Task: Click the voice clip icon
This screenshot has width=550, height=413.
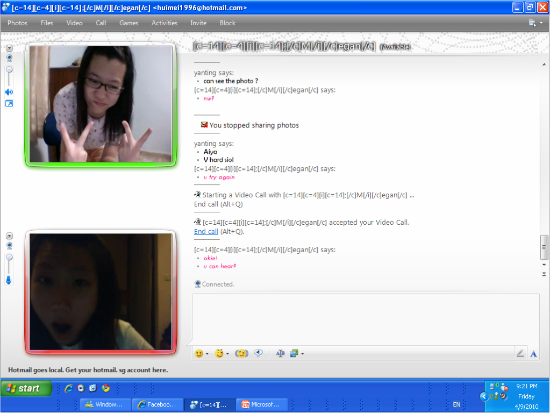Action: click(x=259, y=353)
